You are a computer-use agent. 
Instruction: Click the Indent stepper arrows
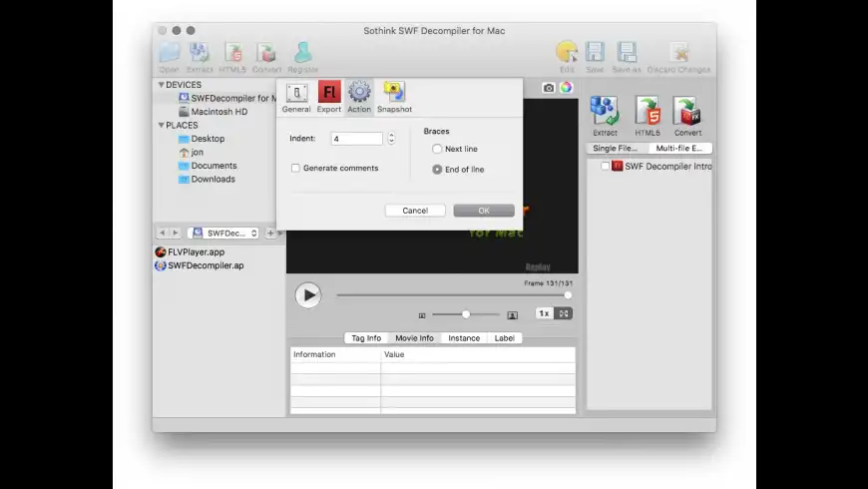[391, 139]
